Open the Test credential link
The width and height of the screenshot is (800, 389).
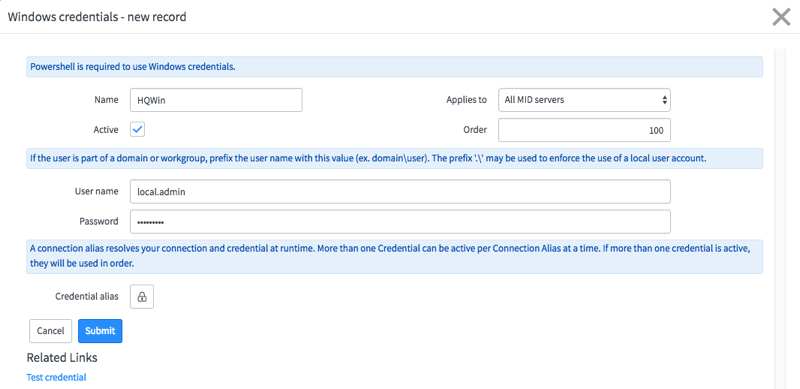tap(56, 377)
